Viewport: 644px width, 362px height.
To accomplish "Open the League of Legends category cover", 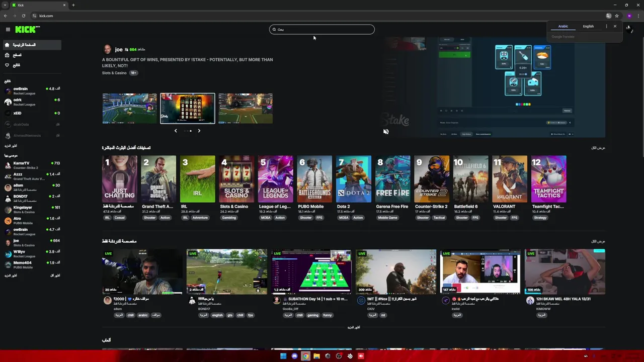I will (x=276, y=179).
